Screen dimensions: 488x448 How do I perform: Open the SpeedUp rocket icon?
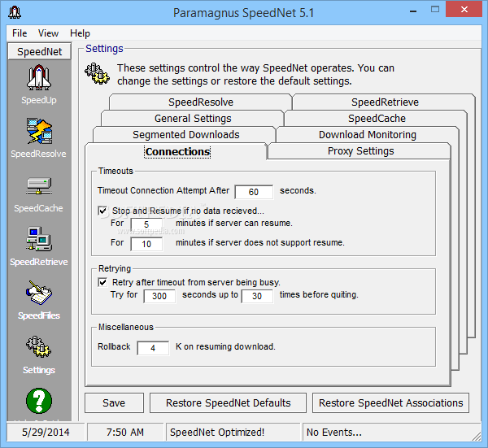click(x=39, y=78)
